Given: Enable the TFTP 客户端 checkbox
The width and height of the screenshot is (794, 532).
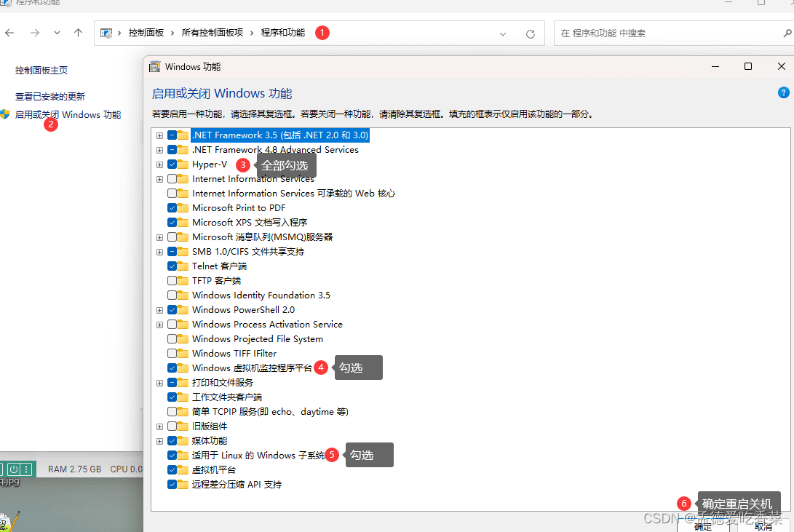Looking at the screenshot, I should coord(172,280).
